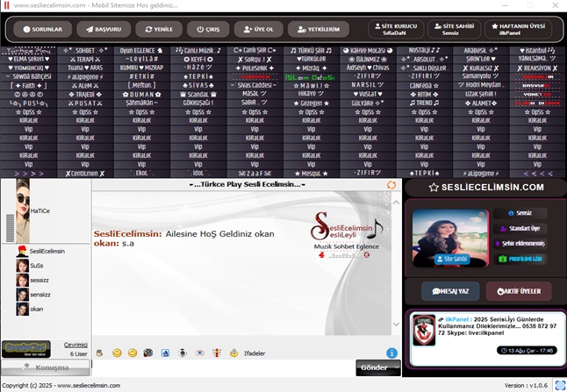Screen dimensions: 567x392
Task: Click the refresh icon above the chat
Action: pos(391,185)
